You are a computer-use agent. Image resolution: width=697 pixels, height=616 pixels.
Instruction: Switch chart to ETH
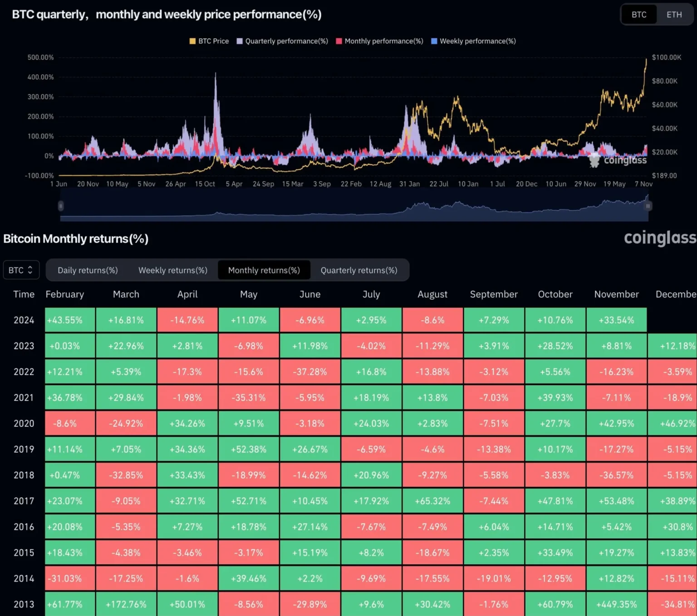coord(674,15)
